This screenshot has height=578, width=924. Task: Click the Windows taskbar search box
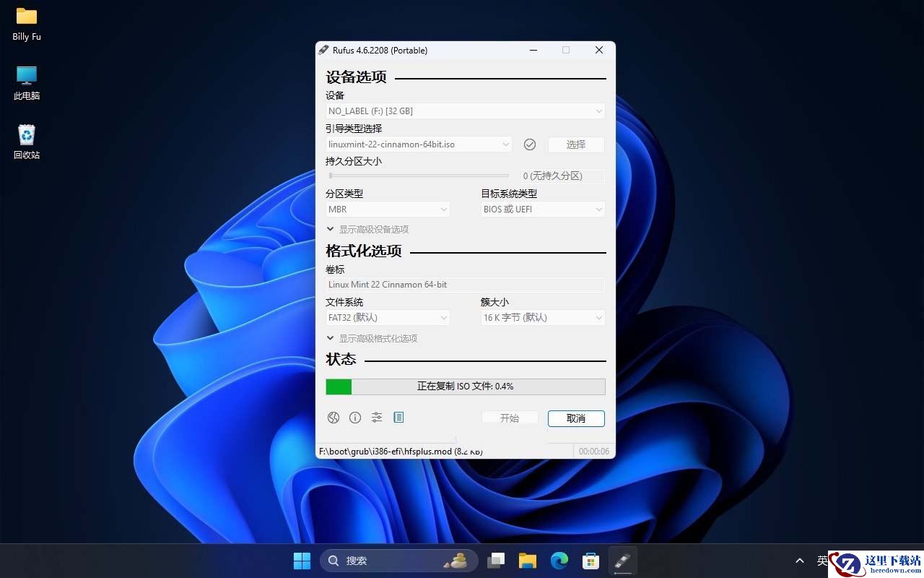pyautogui.click(x=399, y=561)
